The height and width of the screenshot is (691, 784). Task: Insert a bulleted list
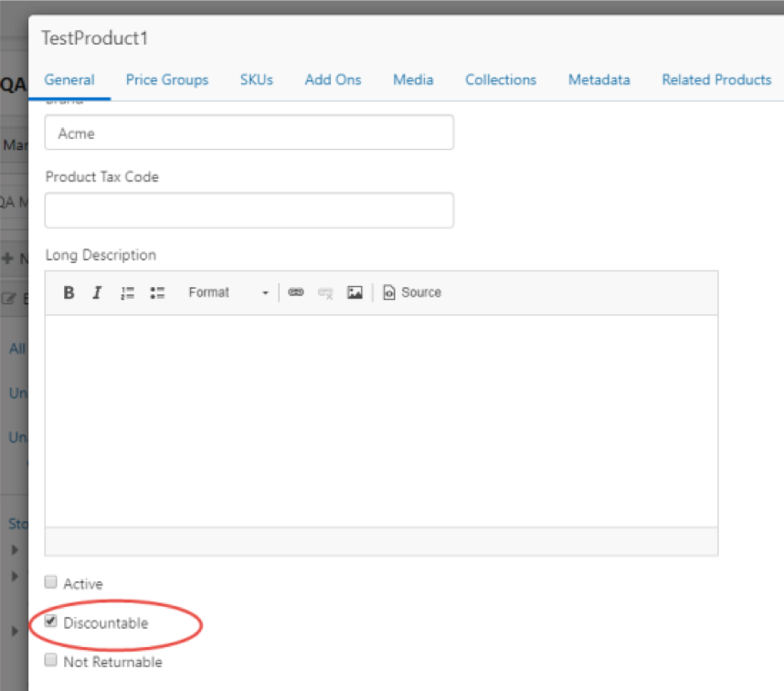[x=157, y=292]
